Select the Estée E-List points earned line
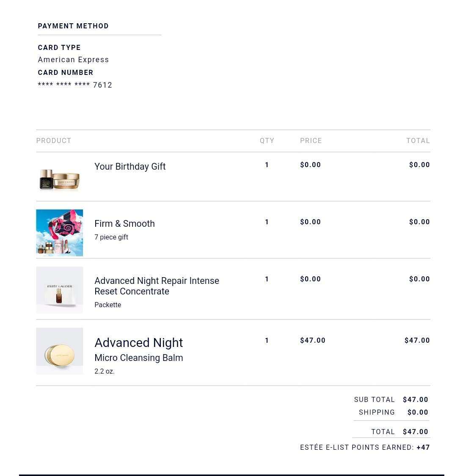 tap(365, 447)
